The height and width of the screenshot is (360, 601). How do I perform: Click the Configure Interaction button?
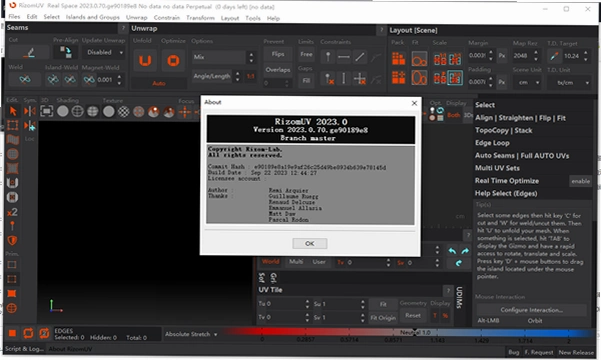pos(531,310)
